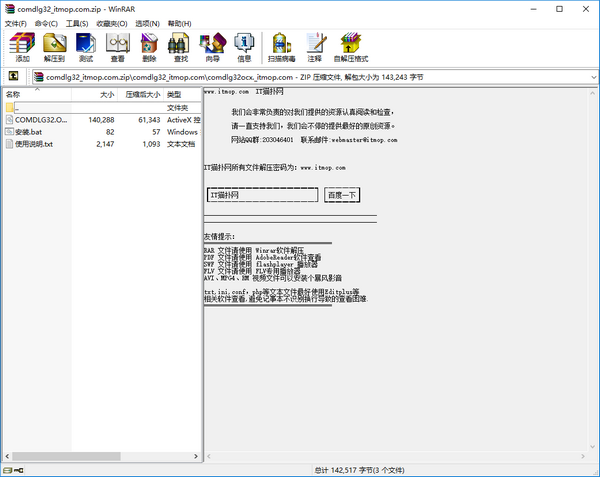This screenshot has height=477, width=600.
Task: Select 使用说明.txt file name
Action: coord(34,144)
